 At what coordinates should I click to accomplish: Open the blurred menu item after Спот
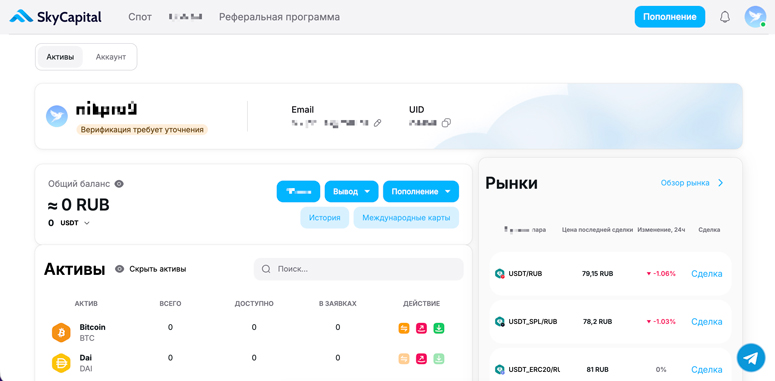pyautogui.click(x=185, y=17)
